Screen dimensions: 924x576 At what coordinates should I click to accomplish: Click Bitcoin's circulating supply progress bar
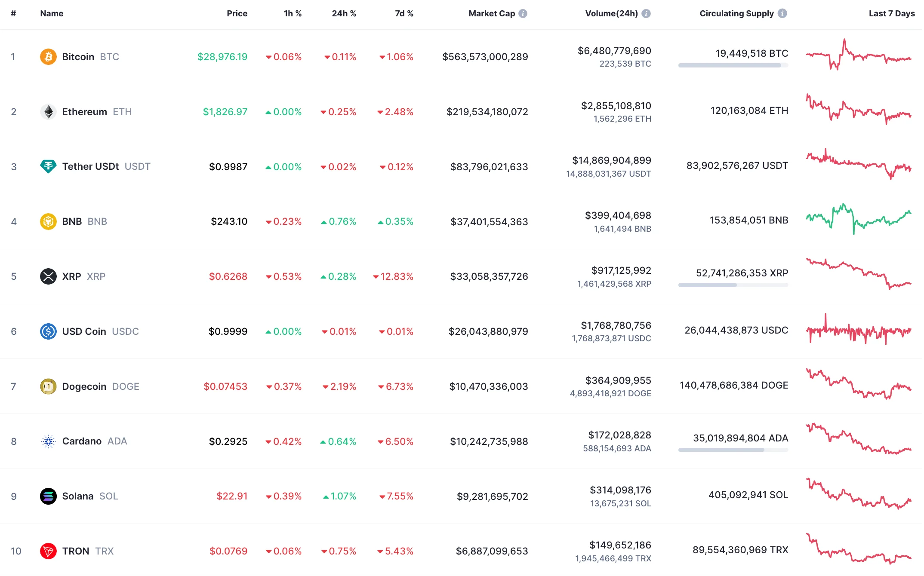pos(733,66)
